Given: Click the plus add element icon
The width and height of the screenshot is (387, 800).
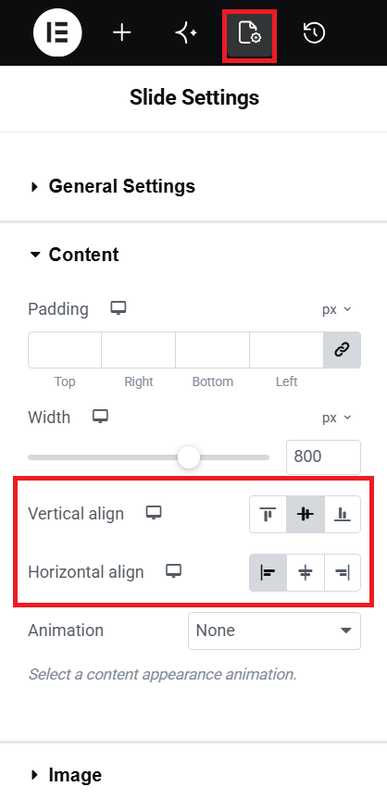Looking at the screenshot, I should (x=122, y=34).
